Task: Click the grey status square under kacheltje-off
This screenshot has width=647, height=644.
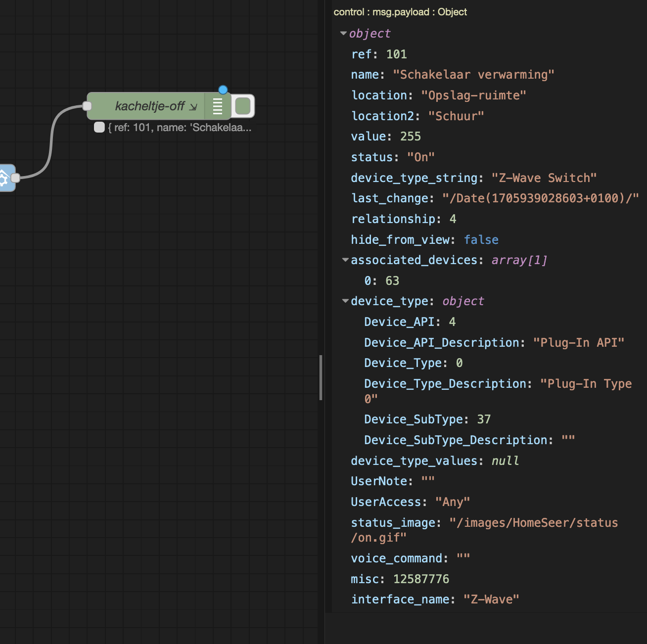Action: (99, 127)
